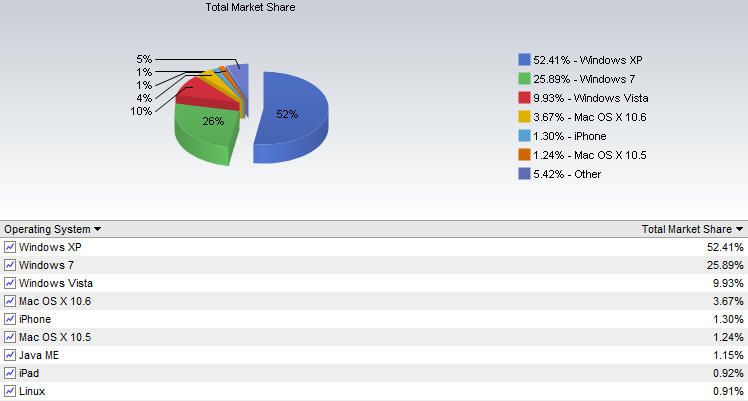748x401 pixels.
Task: Select the Linux name in the table
Action: coord(32,391)
